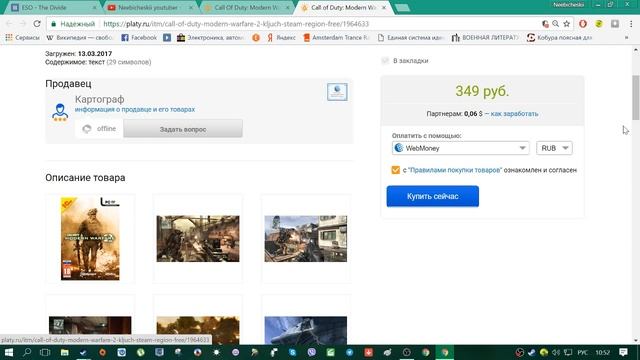Open the WebMoney payment method dropdown
Screen dimensions: 640x360
click(460, 148)
